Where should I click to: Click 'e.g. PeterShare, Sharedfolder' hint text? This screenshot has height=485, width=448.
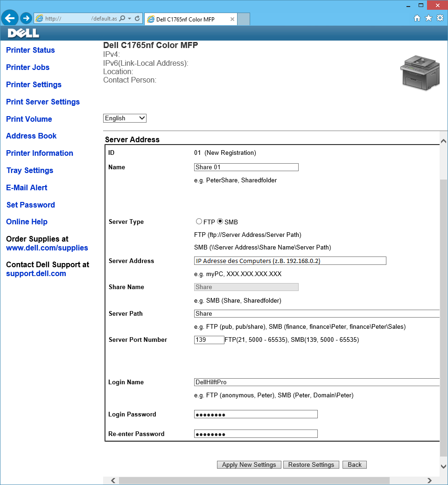236,180
